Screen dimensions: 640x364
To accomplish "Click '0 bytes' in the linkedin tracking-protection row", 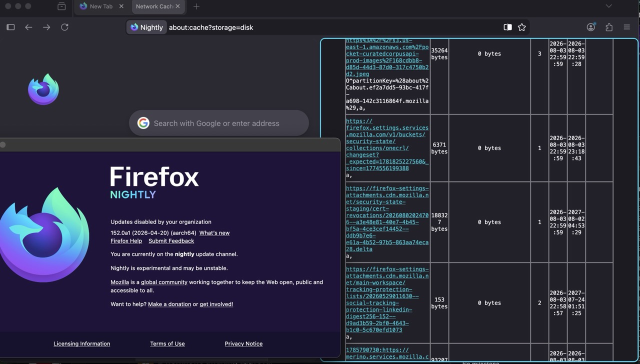I will [489, 303].
